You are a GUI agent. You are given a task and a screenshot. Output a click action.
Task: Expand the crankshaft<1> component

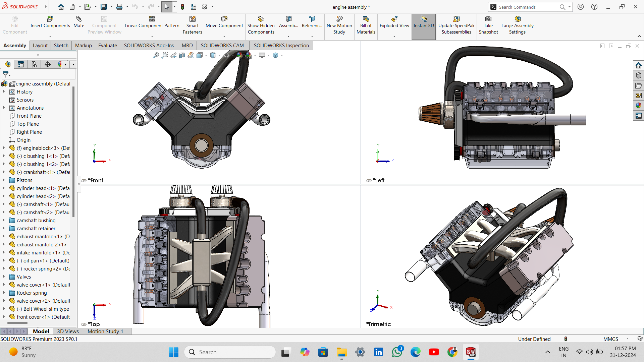click(x=4, y=172)
